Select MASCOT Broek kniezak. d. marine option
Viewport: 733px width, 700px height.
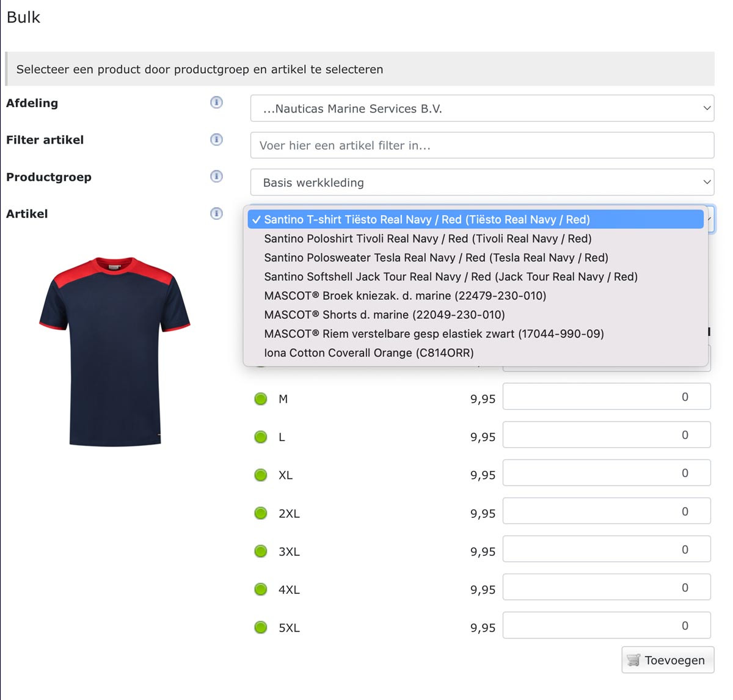(475, 296)
